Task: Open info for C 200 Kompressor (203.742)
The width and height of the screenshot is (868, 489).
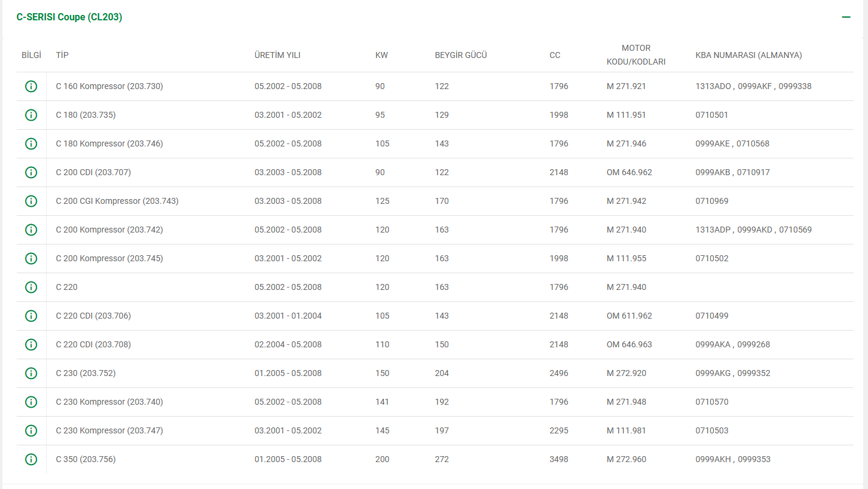Action: pos(31,230)
